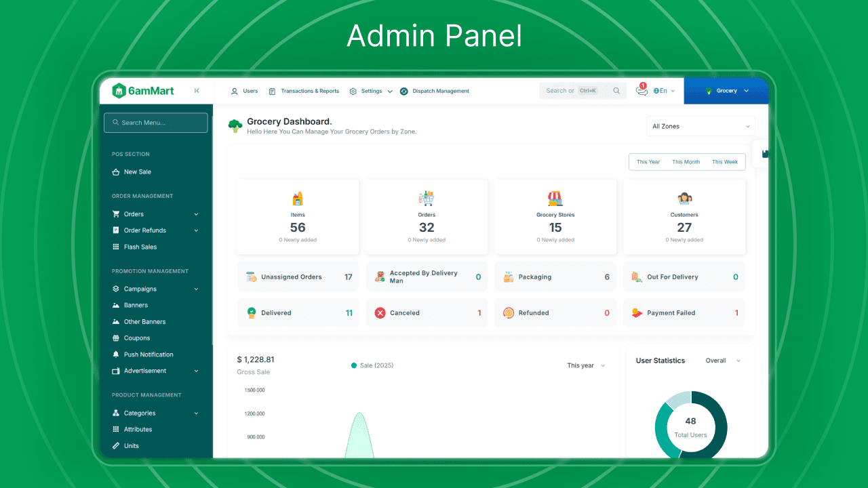The height and width of the screenshot is (488, 868).
Task: Click the Unassigned Orders card
Action: pyautogui.click(x=298, y=277)
